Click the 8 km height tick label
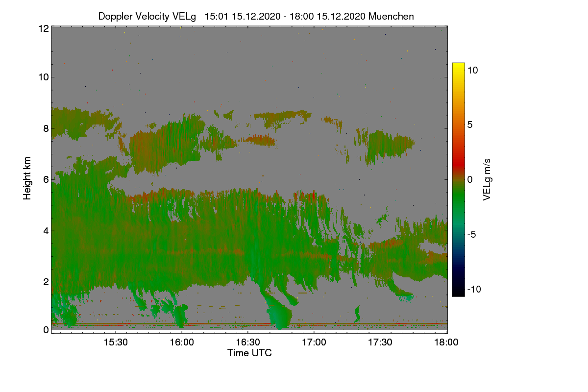Screen dimensions: 588x392 point(46,128)
